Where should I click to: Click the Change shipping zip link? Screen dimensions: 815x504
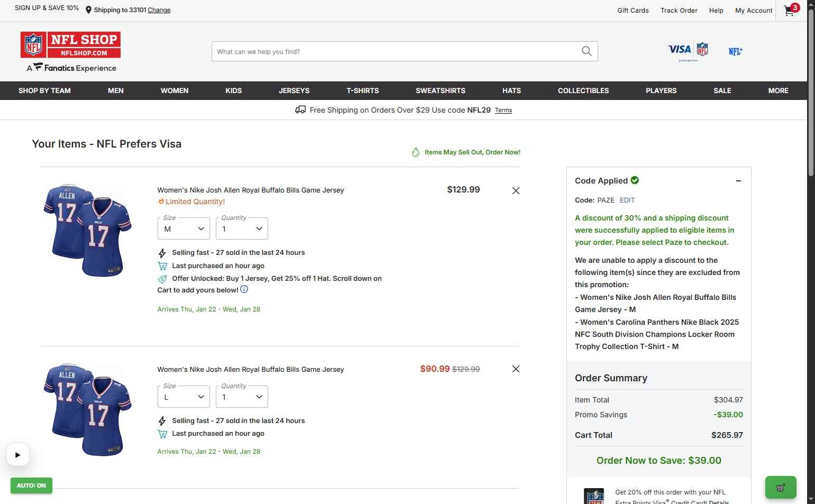(159, 10)
